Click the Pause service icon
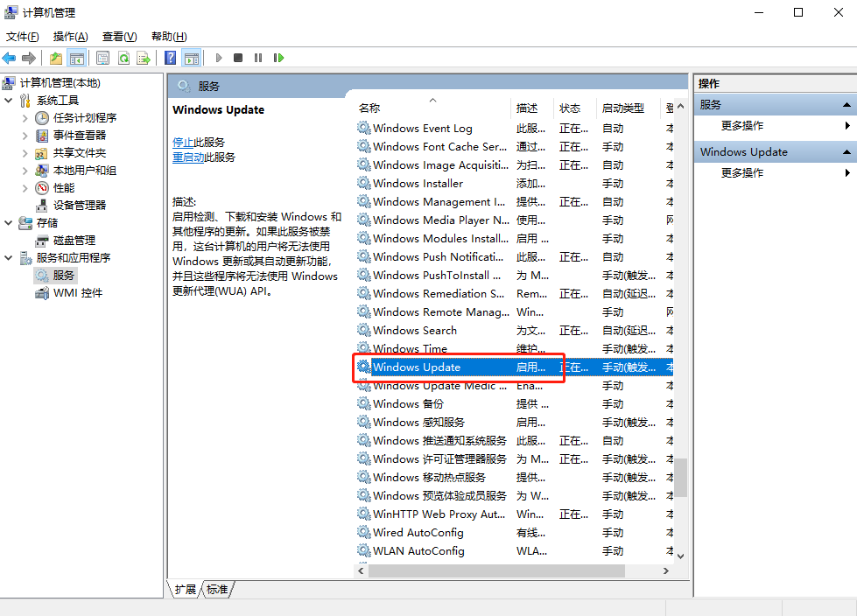 coord(258,58)
